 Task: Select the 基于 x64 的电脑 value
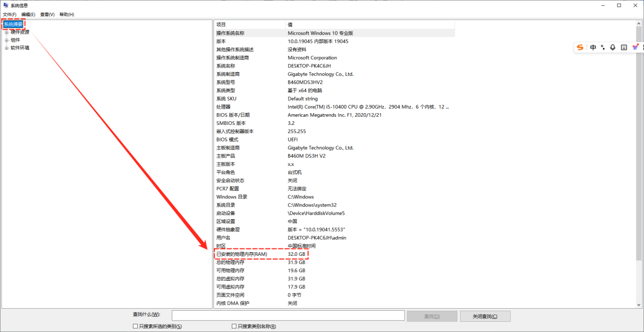304,90
